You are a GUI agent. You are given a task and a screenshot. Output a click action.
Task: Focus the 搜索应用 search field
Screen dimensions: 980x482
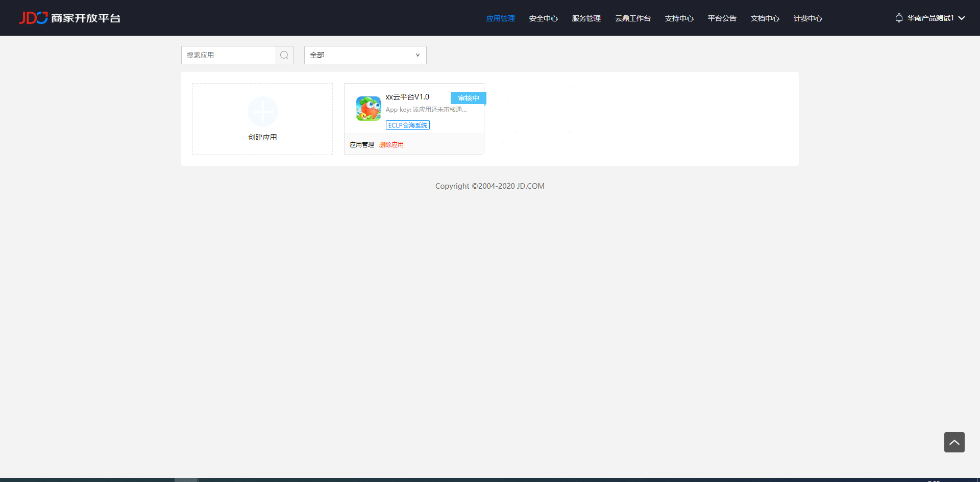tap(228, 55)
